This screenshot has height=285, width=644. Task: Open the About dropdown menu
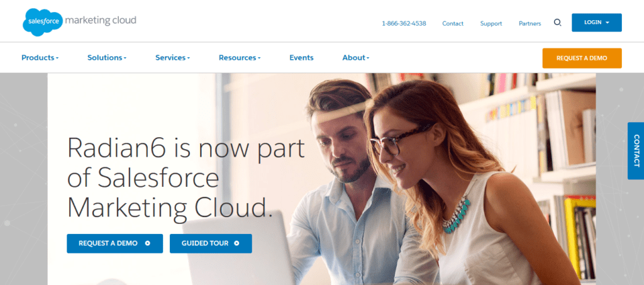[356, 58]
